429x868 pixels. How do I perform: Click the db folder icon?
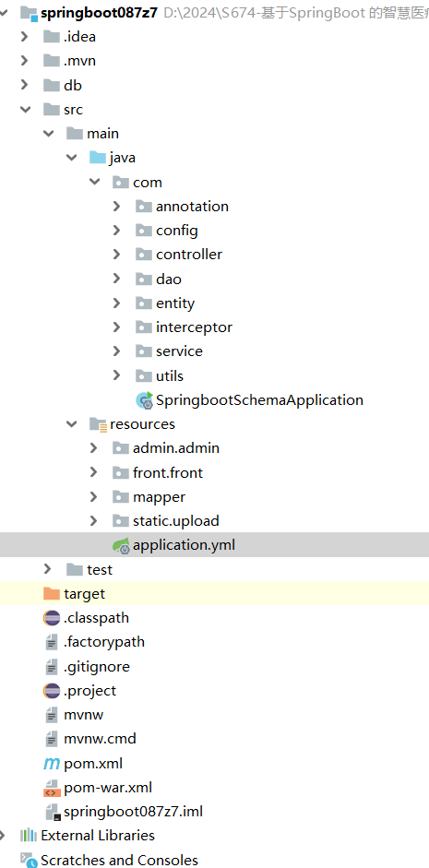[52, 85]
